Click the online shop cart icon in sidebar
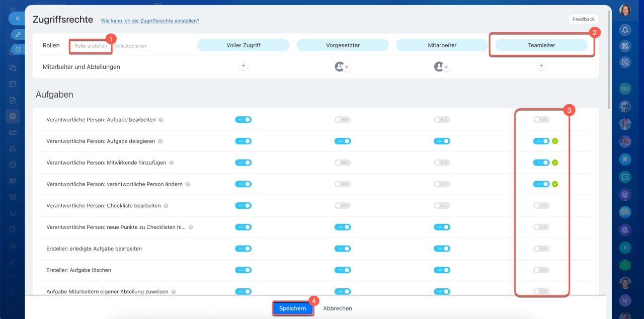644x319 pixels. pyautogui.click(x=13, y=213)
